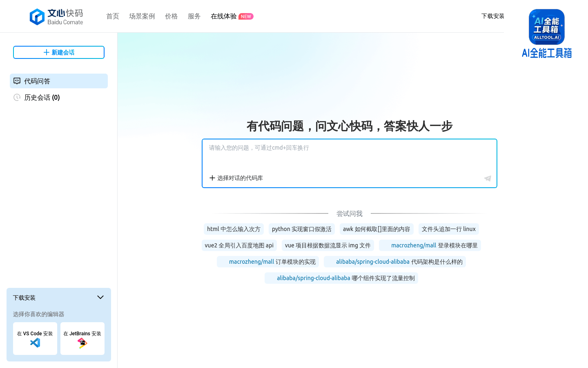Open the AI全能工具箱 ALLTOOL.AI icon
Screen dimensions: 588x368
[x=546, y=27]
